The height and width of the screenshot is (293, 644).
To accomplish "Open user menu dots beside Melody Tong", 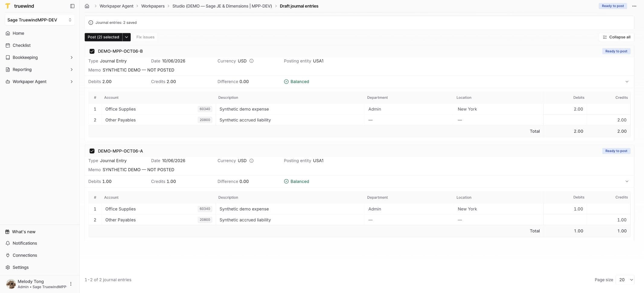I will point(71,284).
